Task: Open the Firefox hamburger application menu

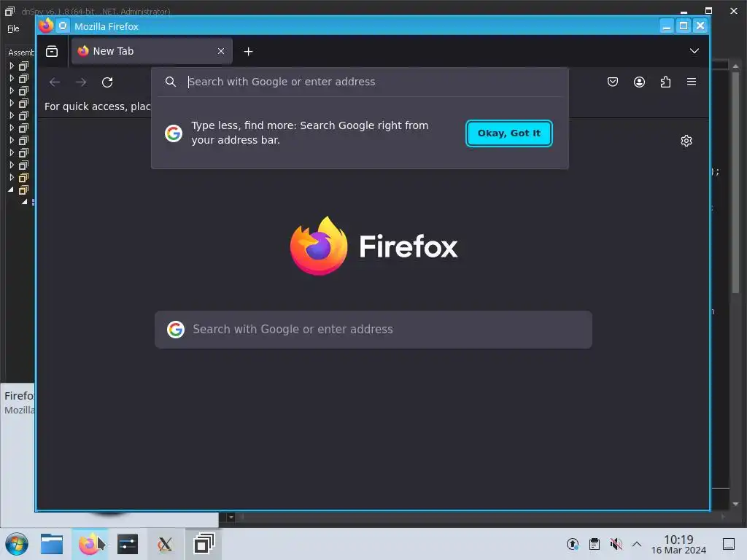Action: (x=692, y=82)
